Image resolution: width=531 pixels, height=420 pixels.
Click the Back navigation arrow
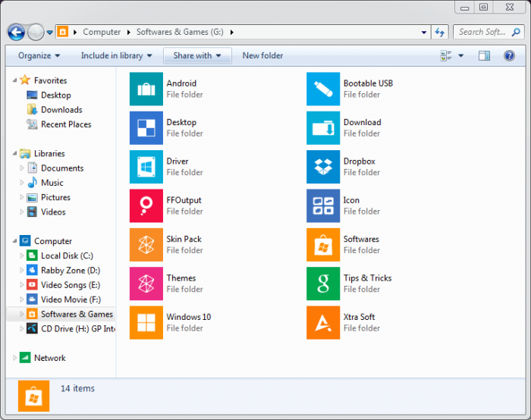tap(16, 32)
